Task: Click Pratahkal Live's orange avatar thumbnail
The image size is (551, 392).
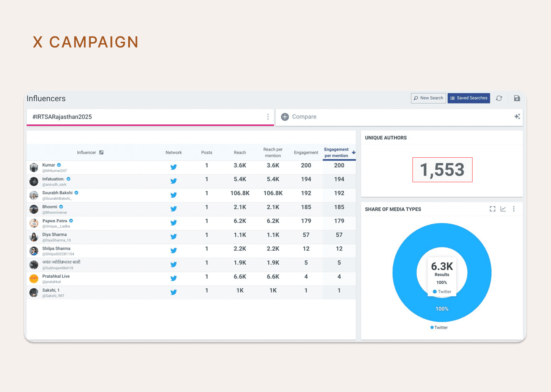Action: point(34,279)
